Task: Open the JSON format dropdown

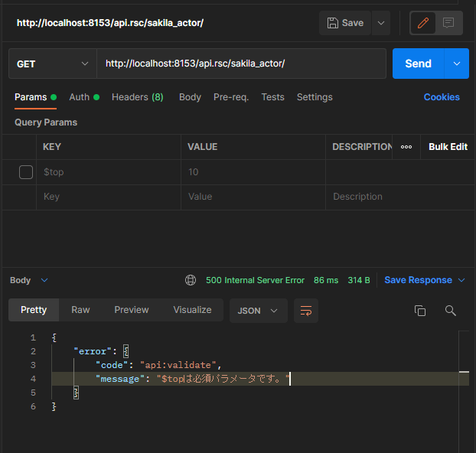Action: (x=258, y=310)
